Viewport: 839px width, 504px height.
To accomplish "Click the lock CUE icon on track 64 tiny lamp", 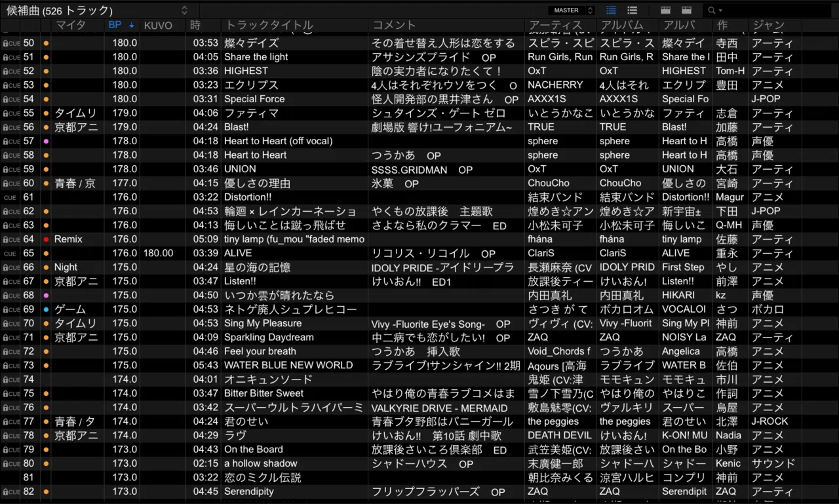I will point(10,240).
